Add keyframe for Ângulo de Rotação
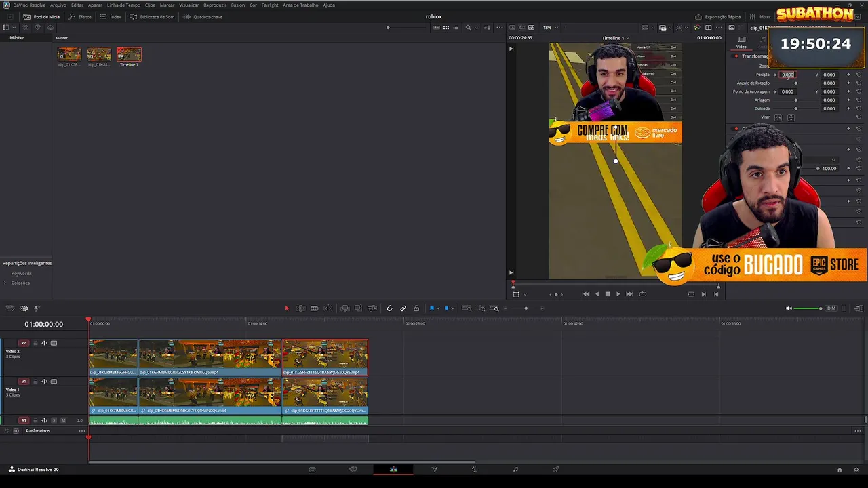Image resolution: width=868 pixels, height=488 pixels. pyautogui.click(x=848, y=83)
